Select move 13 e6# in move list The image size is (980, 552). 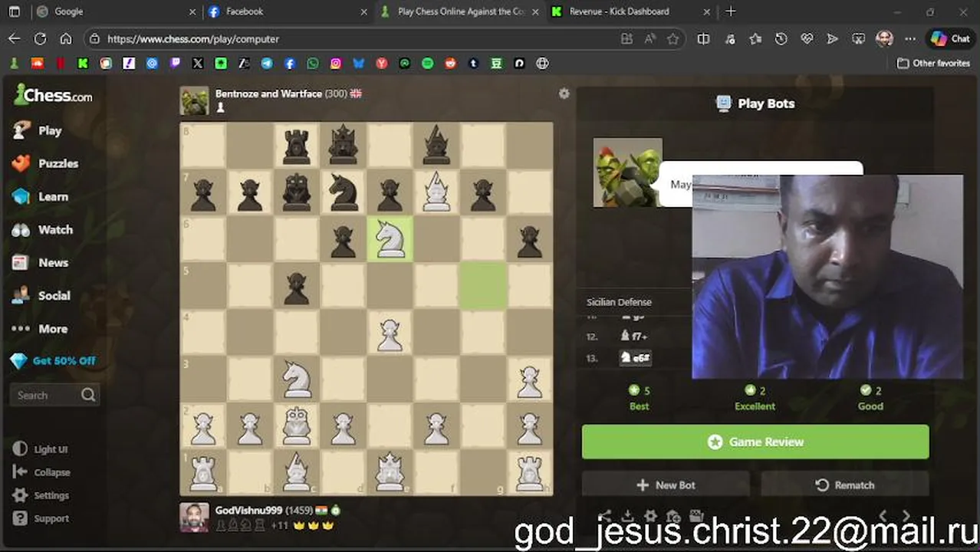tap(635, 357)
